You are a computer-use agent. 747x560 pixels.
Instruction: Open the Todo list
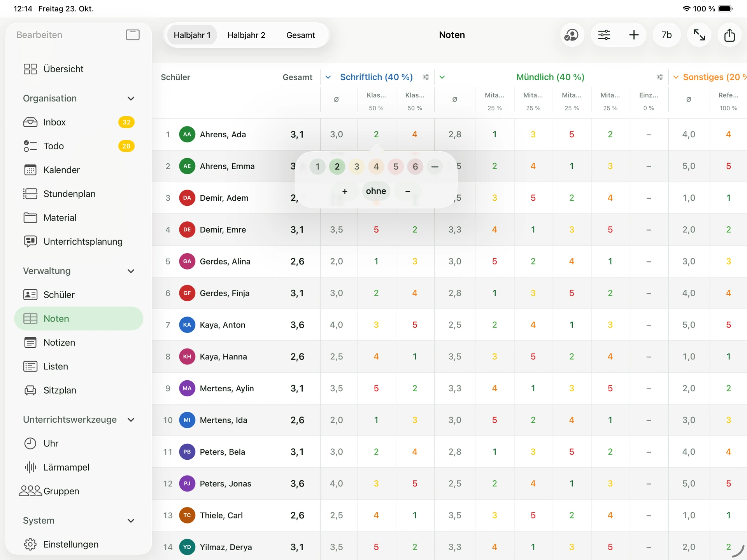(79, 146)
